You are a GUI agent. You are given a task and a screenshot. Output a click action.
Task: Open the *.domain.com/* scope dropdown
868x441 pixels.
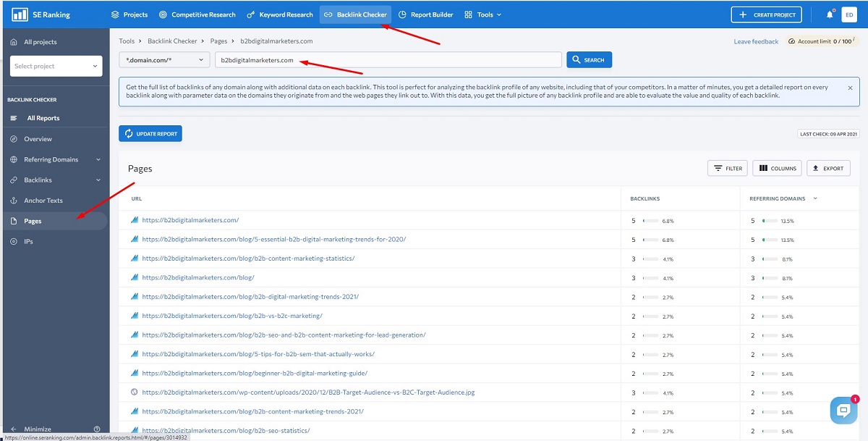(x=165, y=60)
